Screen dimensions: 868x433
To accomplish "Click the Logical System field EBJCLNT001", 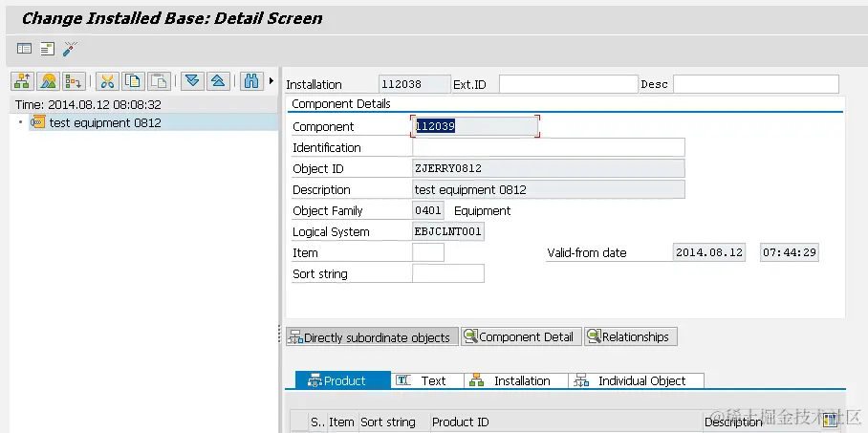I will pyautogui.click(x=448, y=231).
